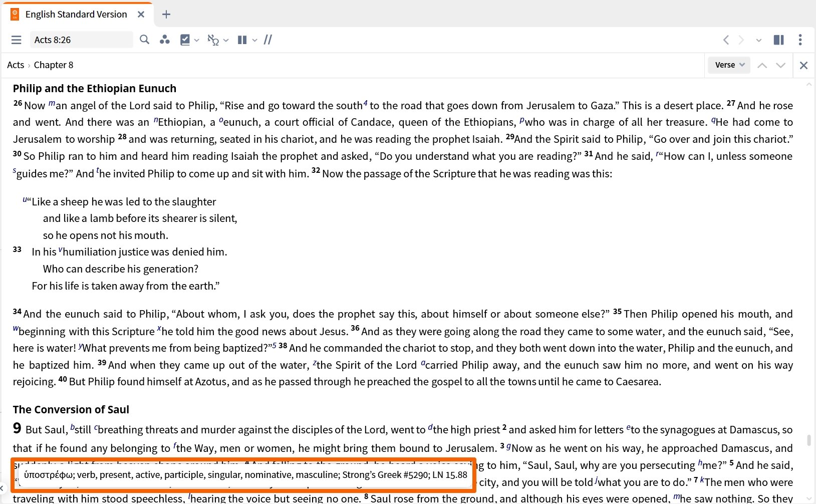Open cross-reference b before 'still'
The height and width of the screenshot is (504, 816).
click(72, 427)
